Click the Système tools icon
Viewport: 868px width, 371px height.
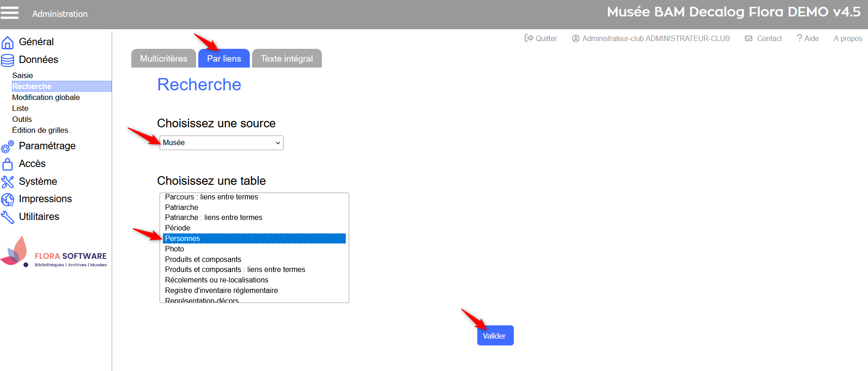click(7, 182)
